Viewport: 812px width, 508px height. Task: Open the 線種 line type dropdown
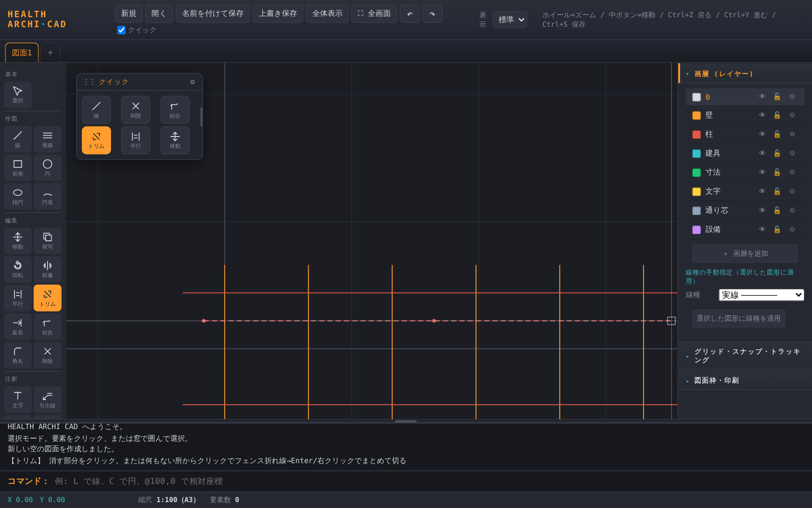[x=761, y=295]
